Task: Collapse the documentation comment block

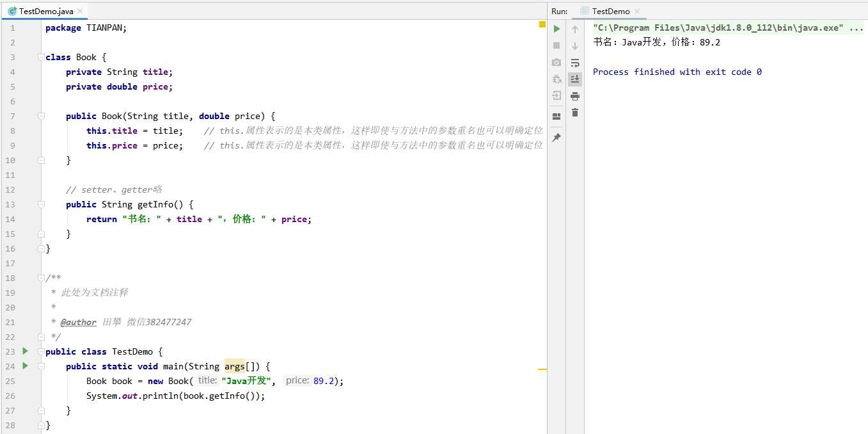Action: click(x=41, y=278)
